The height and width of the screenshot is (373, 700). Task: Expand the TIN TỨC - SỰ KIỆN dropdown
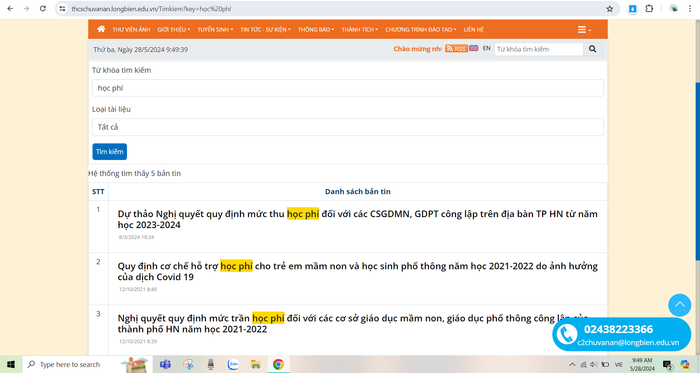tap(265, 29)
